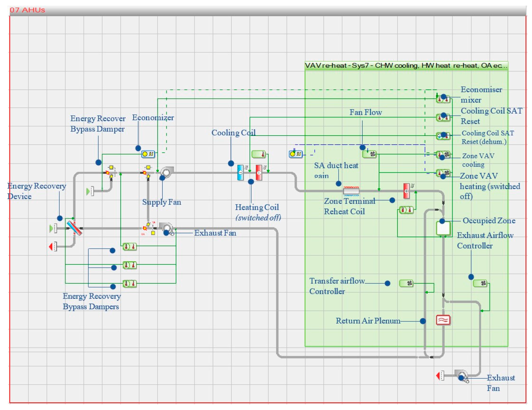
Task: Click the supply fan icon
Action: pyautogui.click(x=167, y=172)
